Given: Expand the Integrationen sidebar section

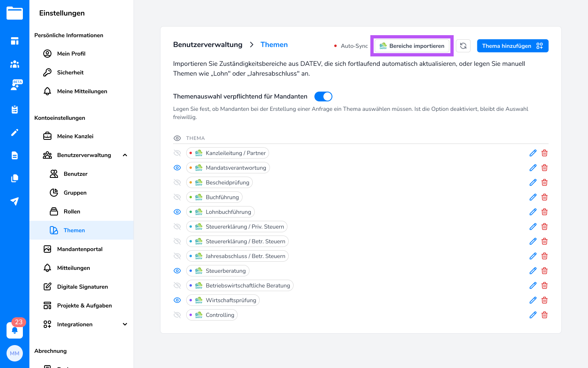Looking at the screenshot, I should click(x=125, y=324).
